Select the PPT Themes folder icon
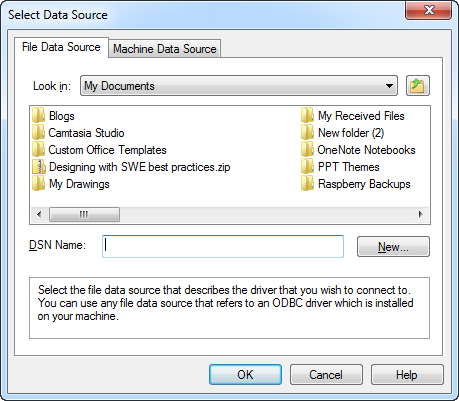459x401 pixels. pos(307,166)
